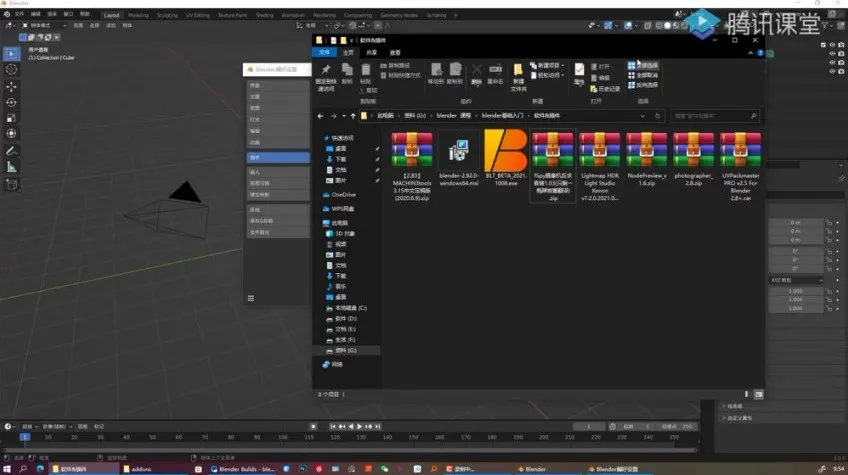The width and height of the screenshot is (848, 475).
Task: Activate the Move tool in the left toolbar
Action: (x=11, y=87)
